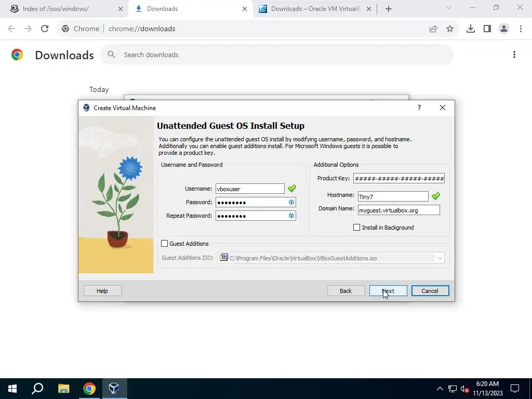Open Chrome downloads toolbar icon
532x399 pixels.
(x=471, y=29)
